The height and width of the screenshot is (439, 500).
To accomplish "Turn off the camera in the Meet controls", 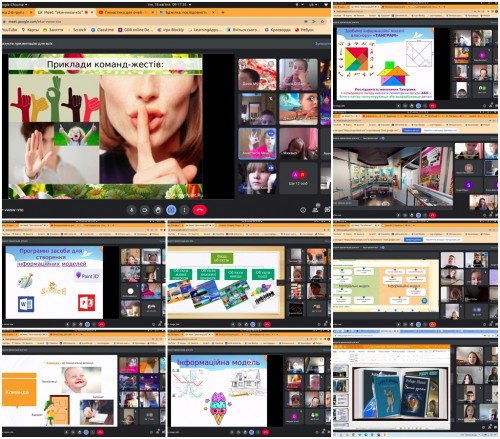I will tap(145, 210).
